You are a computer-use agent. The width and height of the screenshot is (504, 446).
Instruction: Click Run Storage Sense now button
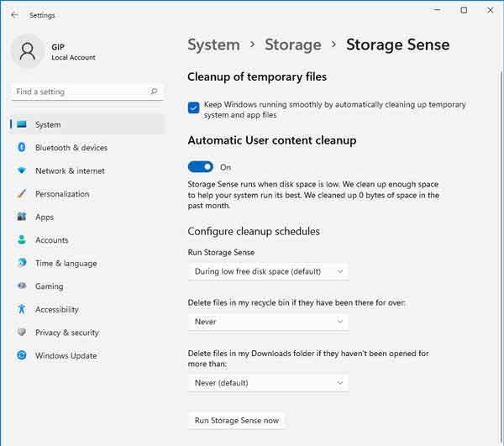coord(237,421)
